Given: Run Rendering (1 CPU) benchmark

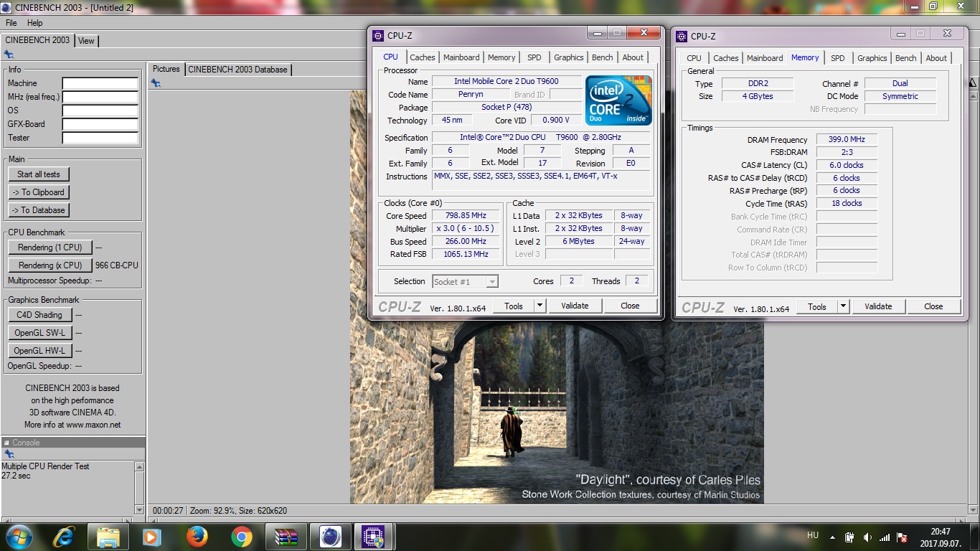Looking at the screenshot, I should click(x=50, y=248).
